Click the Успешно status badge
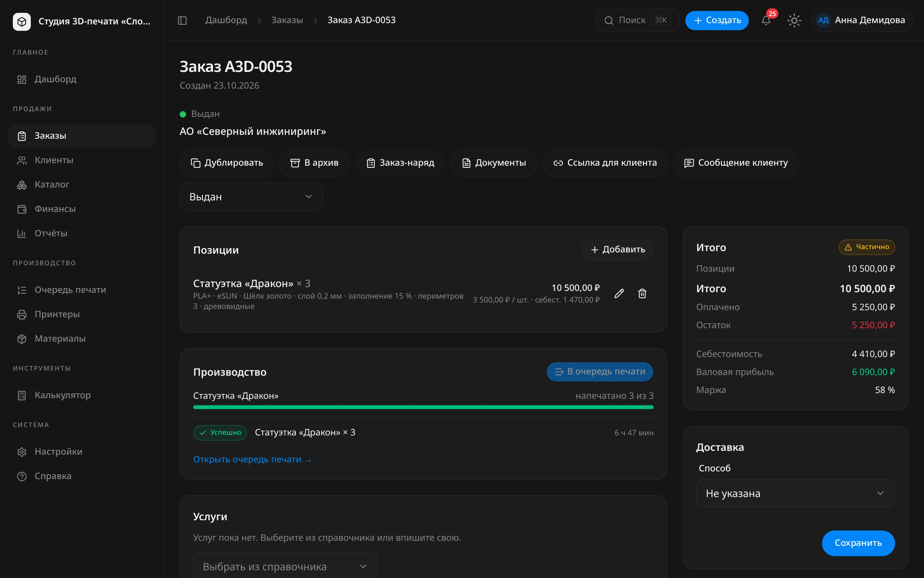 (x=220, y=433)
